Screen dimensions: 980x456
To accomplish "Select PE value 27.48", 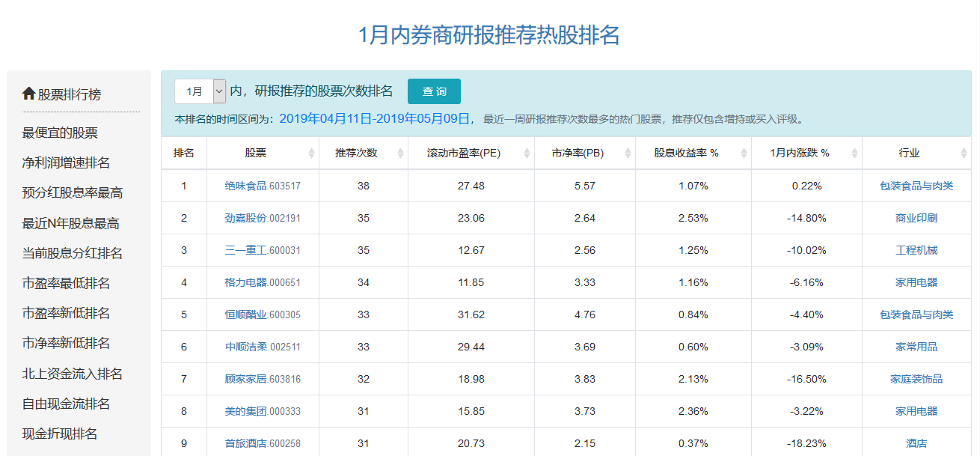I will tap(471, 186).
